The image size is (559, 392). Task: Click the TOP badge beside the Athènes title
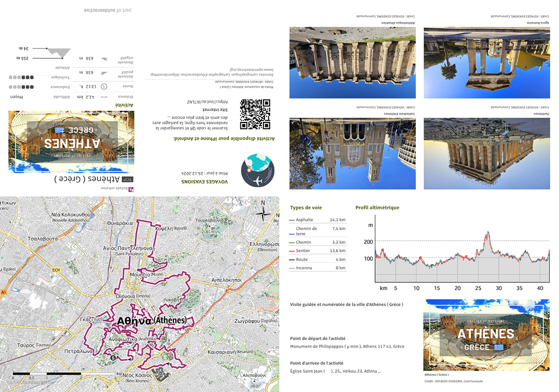tap(127, 179)
